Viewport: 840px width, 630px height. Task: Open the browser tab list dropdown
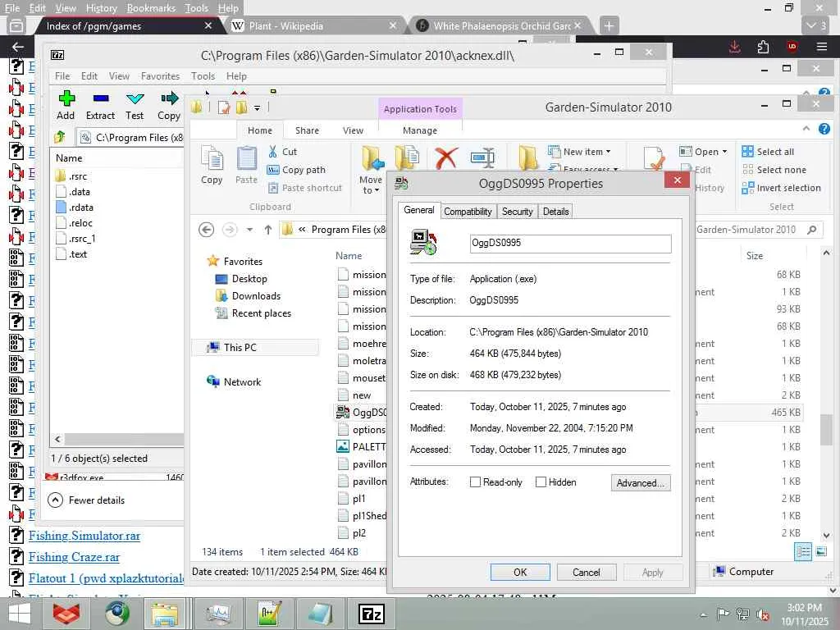[x=816, y=25]
